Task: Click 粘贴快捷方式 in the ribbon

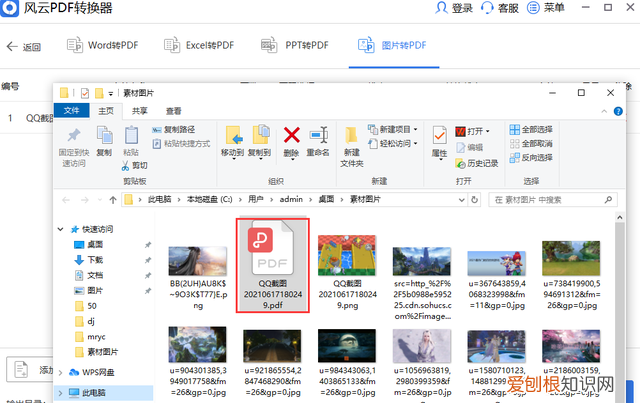Action: pyautogui.click(x=181, y=144)
